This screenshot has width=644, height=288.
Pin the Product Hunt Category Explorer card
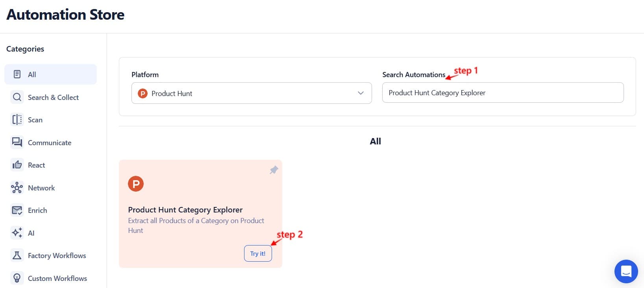[x=274, y=170]
